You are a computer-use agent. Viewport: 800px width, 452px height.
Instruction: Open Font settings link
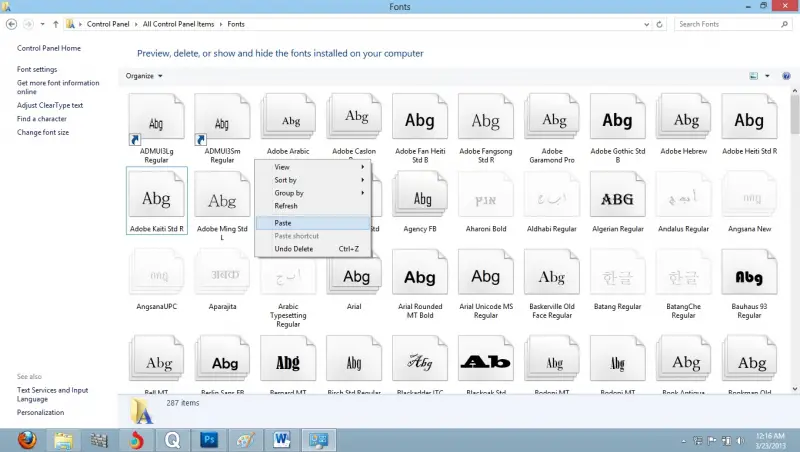(37, 69)
